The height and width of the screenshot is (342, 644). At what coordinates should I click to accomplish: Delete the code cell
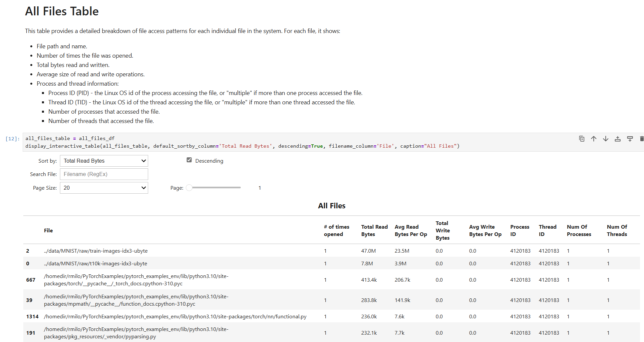tap(642, 139)
